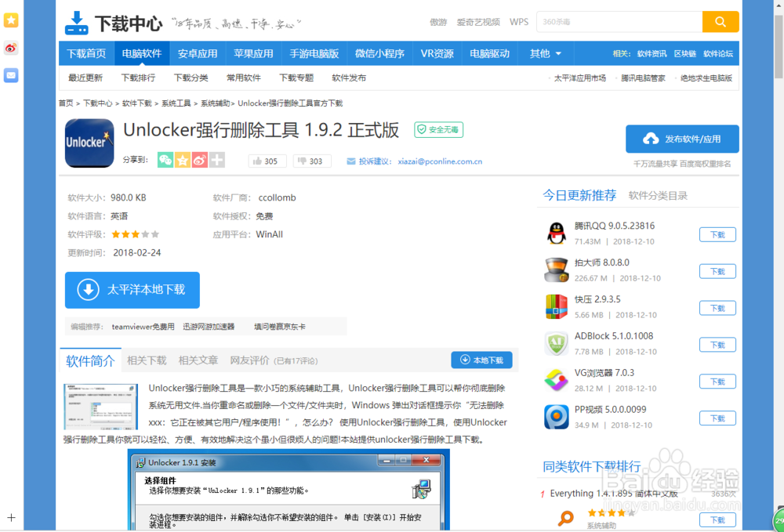Viewport: 784px width, 532px height.
Task: Click the Everything magnifier icon
Action: point(565,518)
